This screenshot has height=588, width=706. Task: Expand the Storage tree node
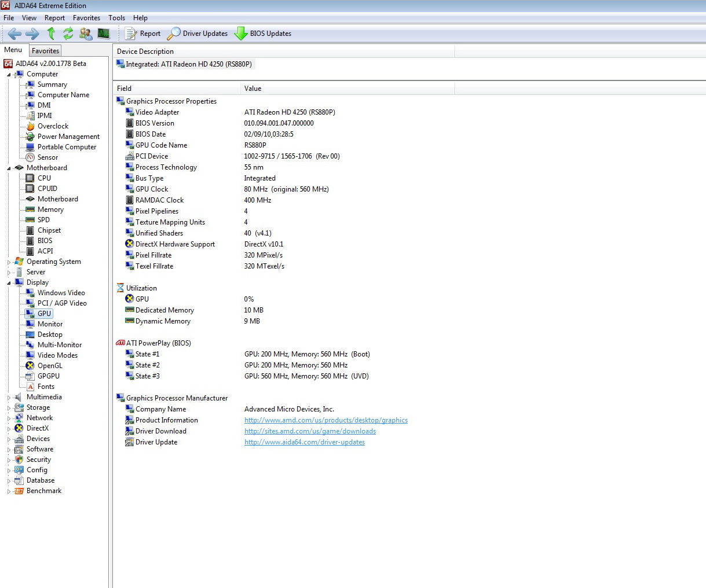(9, 408)
